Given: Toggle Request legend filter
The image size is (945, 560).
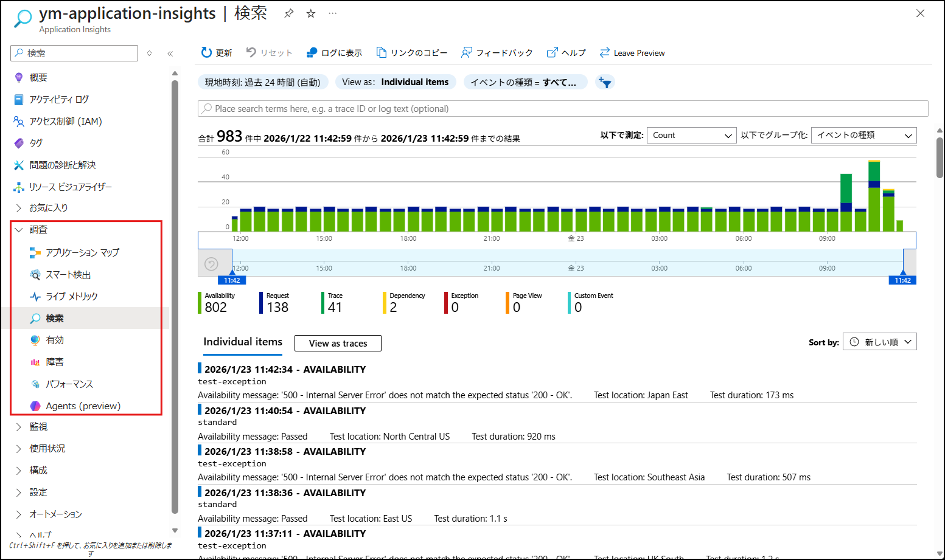Looking at the screenshot, I should click(274, 303).
